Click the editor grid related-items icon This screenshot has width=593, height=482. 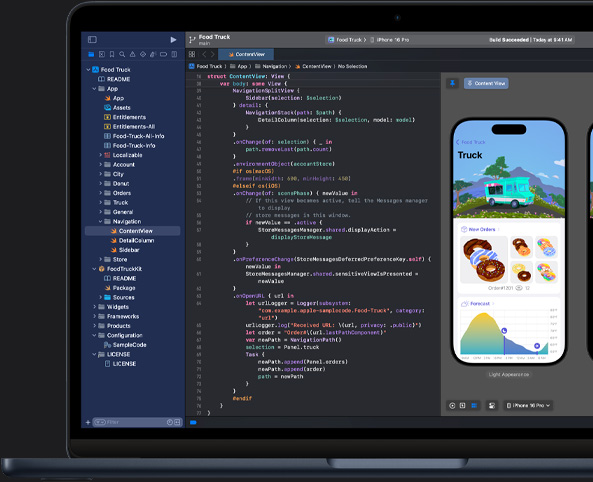192,54
